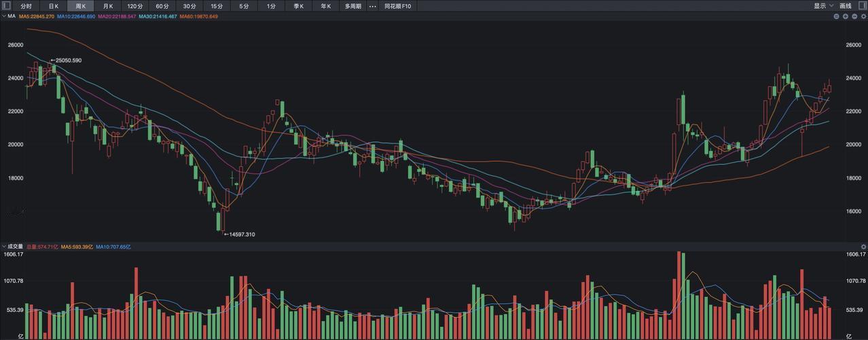Collapse the 成交量 volume indicator chevron
868x340 pixels.
pyautogui.click(x=3, y=247)
